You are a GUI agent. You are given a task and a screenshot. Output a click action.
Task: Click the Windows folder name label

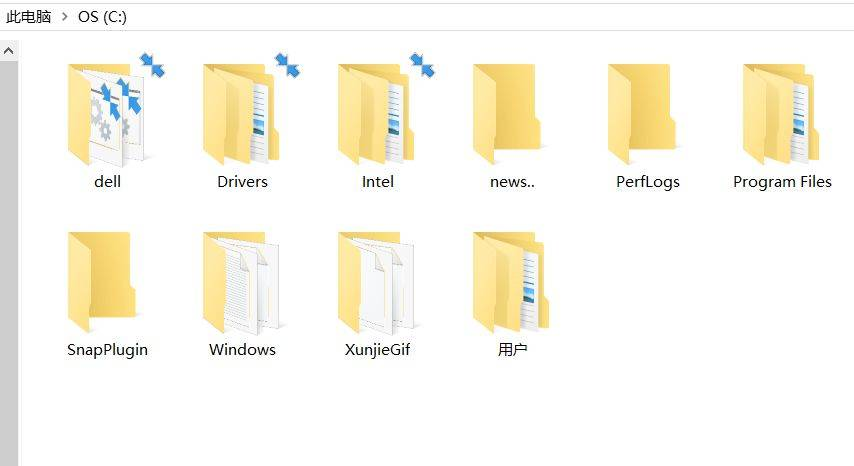[242, 350]
